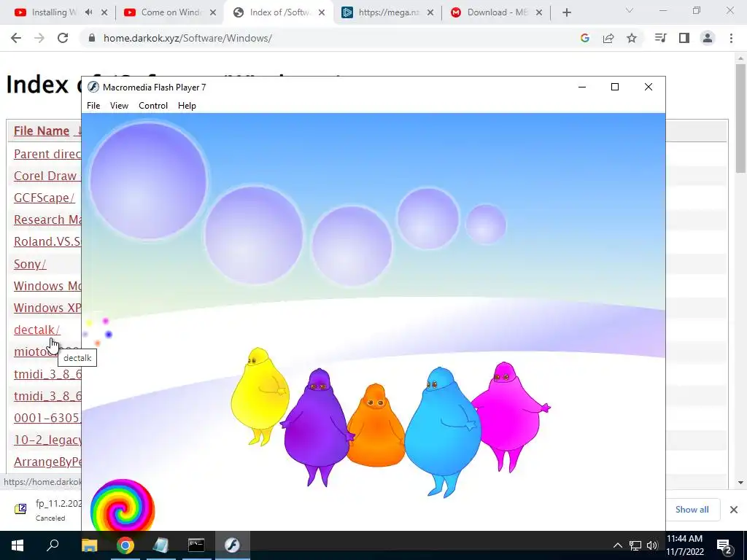Close the 'Come on Wind' tab
Screen dimensions: 747x560
pyautogui.click(x=213, y=13)
